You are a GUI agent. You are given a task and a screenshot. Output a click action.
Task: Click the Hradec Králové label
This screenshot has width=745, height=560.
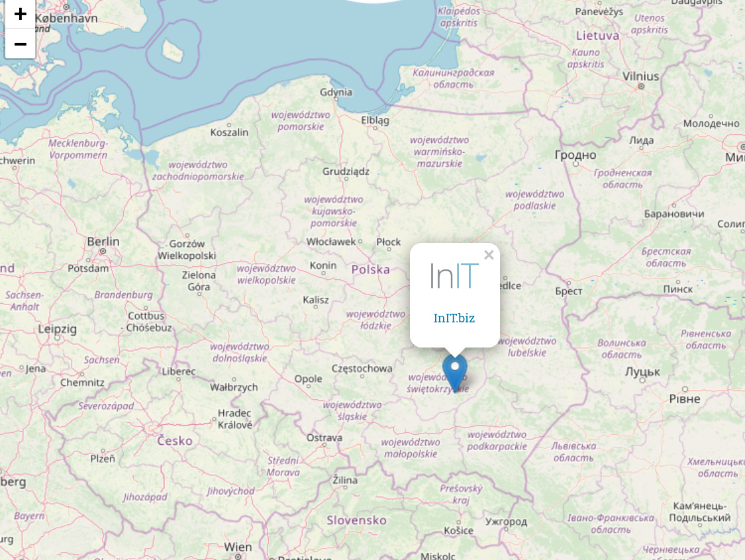point(234,419)
